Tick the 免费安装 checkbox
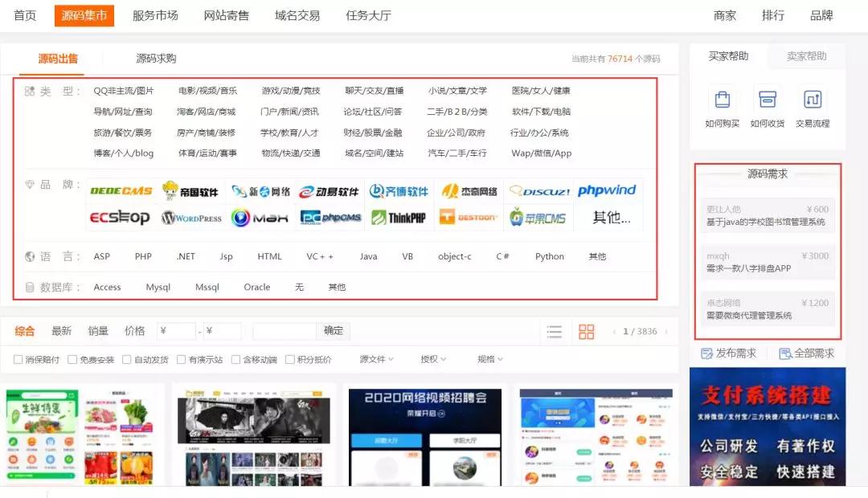 (x=72, y=360)
